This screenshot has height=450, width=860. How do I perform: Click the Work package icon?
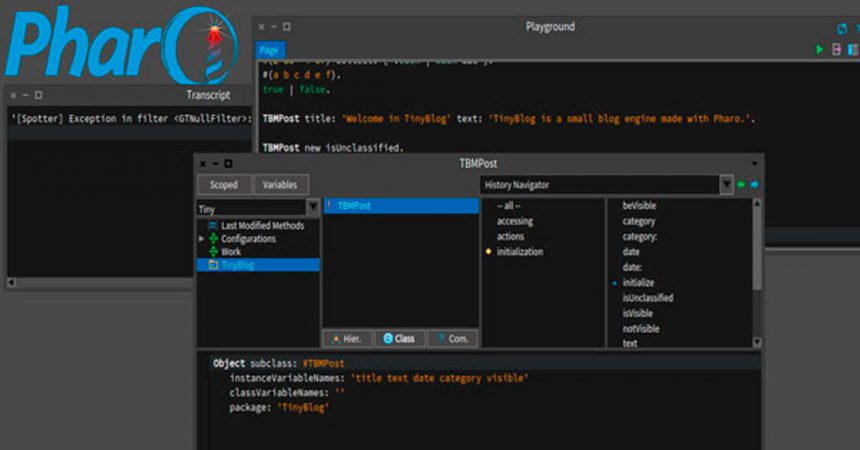[x=213, y=252]
